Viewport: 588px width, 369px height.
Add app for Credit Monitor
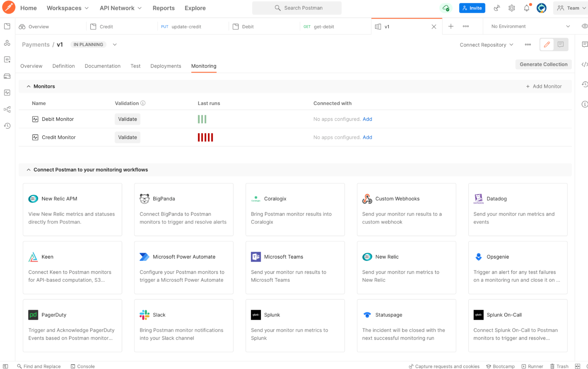(367, 137)
